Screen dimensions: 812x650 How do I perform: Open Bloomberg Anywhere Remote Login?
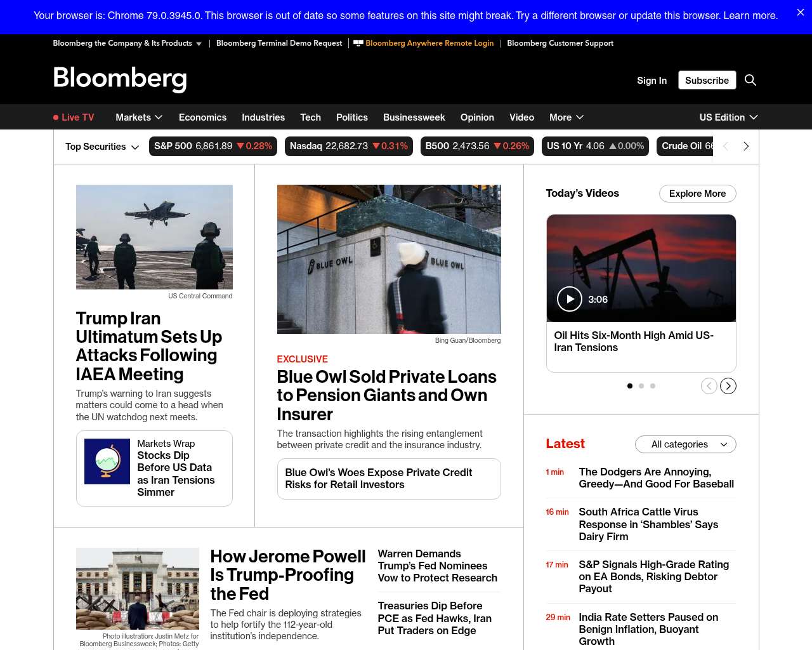point(423,43)
